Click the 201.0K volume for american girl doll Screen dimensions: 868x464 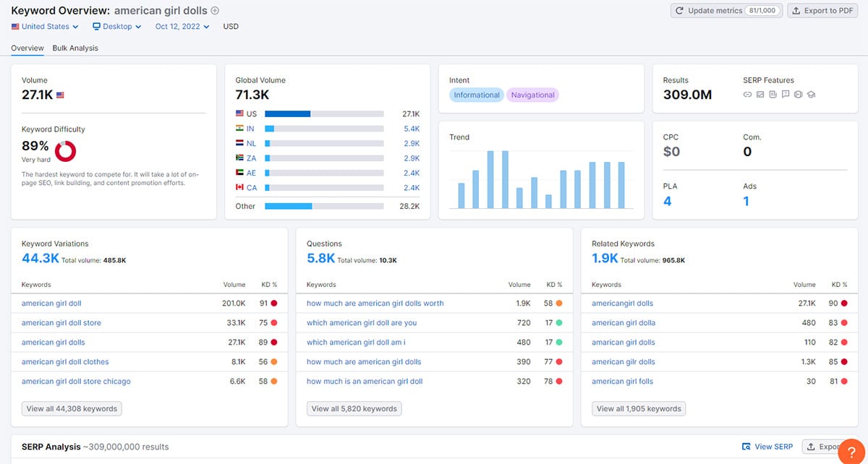234,304
